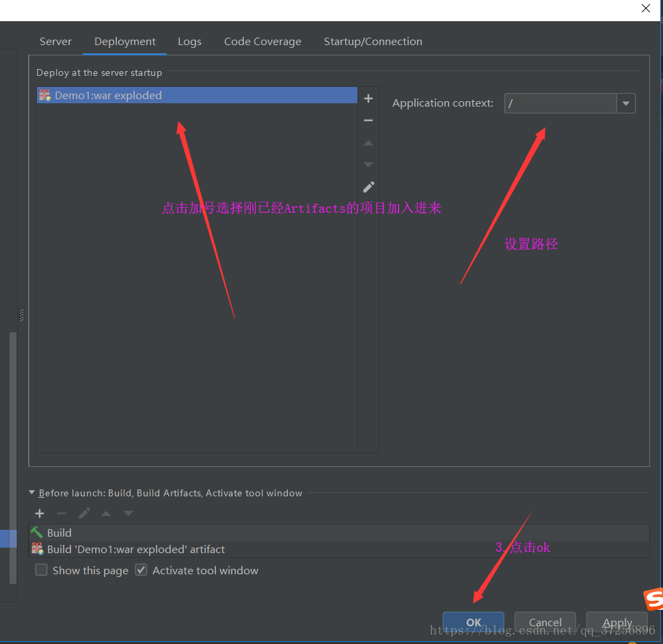Close the dialog with the X button
The width and height of the screenshot is (663, 644).
coord(646,8)
